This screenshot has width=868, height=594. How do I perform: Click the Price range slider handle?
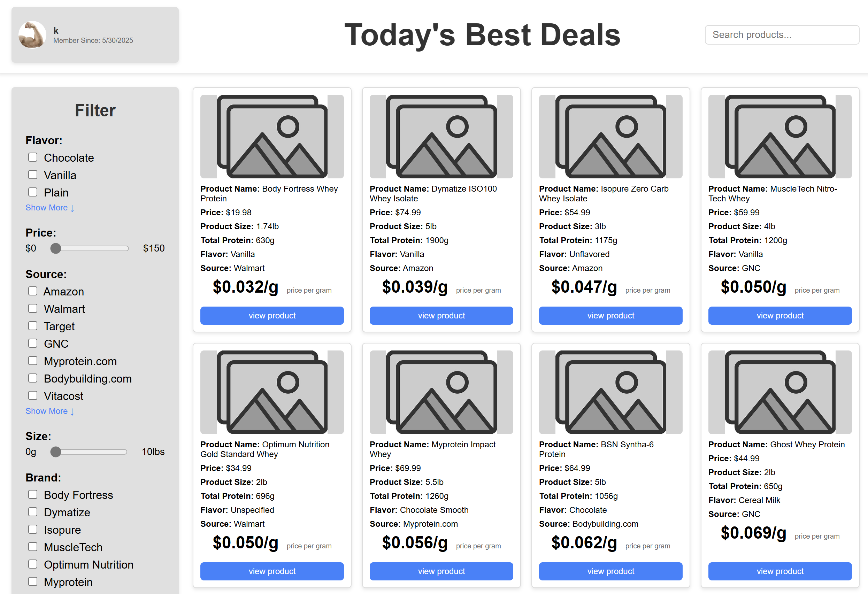56,248
